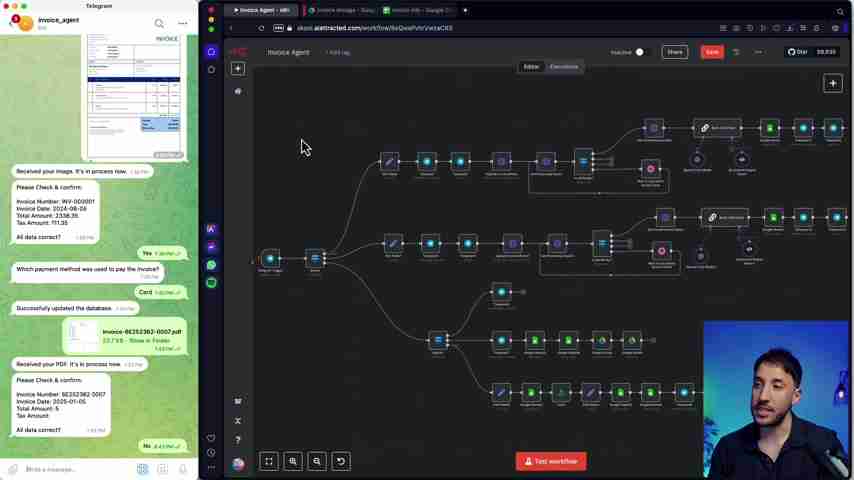The width and height of the screenshot is (854, 480).
Task: Select the Editor tab
Action: click(531, 67)
